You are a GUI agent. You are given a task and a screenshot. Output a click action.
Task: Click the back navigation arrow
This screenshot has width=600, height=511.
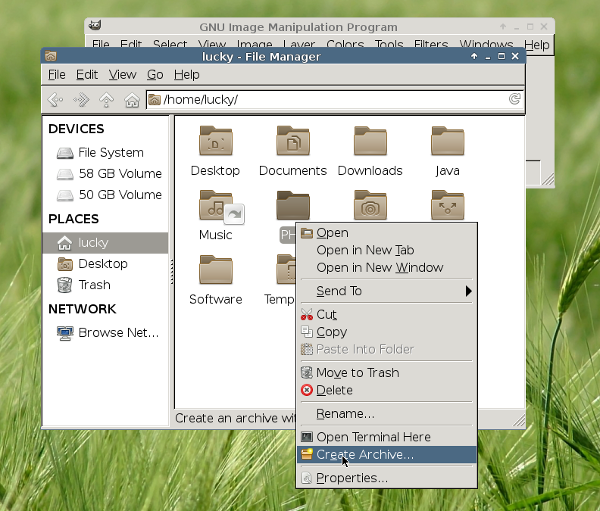(56, 100)
